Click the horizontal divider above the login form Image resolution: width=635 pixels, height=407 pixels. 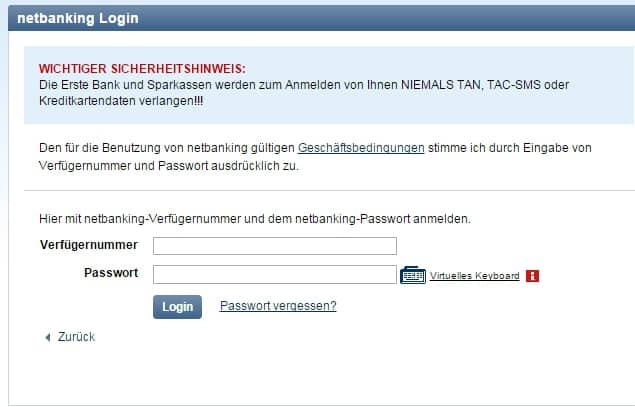pyautogui.click(x=329, y=190)
